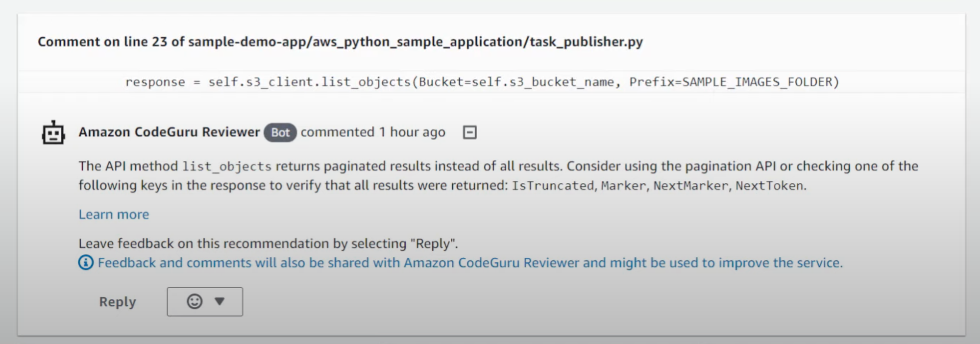
Task: Click the Reply button
Action: point(118,302)
